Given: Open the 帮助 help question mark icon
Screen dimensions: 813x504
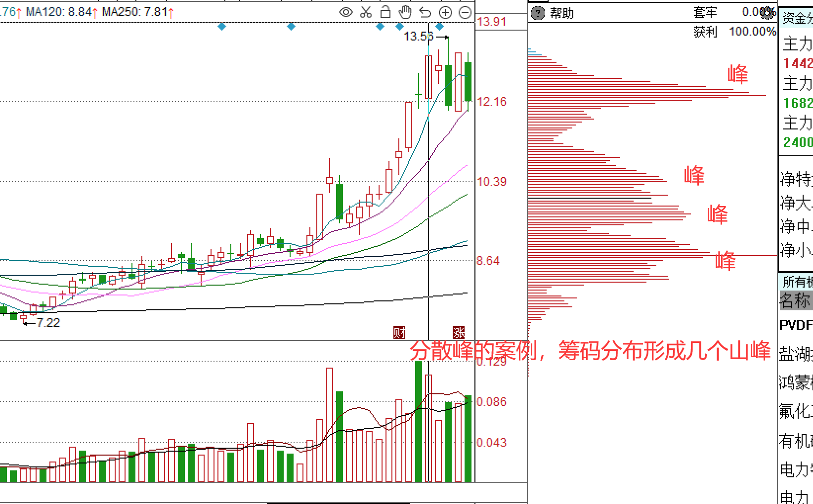Looking at the screenshot, I should [x=537, y=13].
